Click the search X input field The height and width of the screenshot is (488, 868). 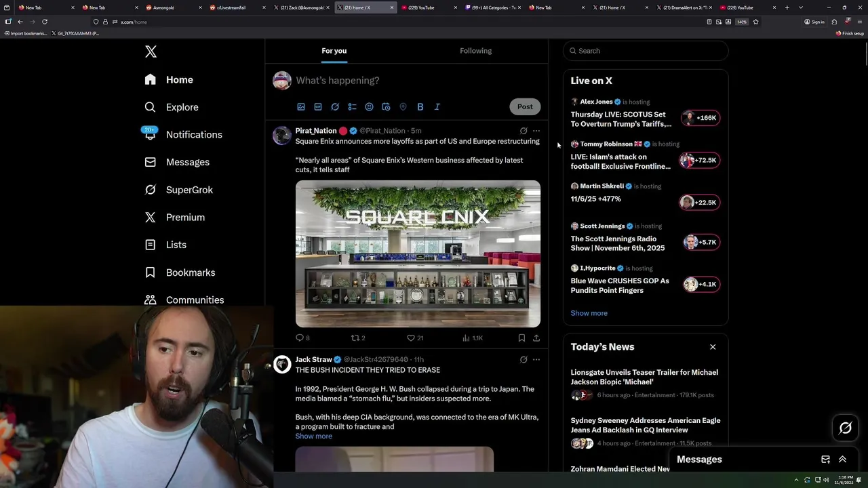click(646, 51)
